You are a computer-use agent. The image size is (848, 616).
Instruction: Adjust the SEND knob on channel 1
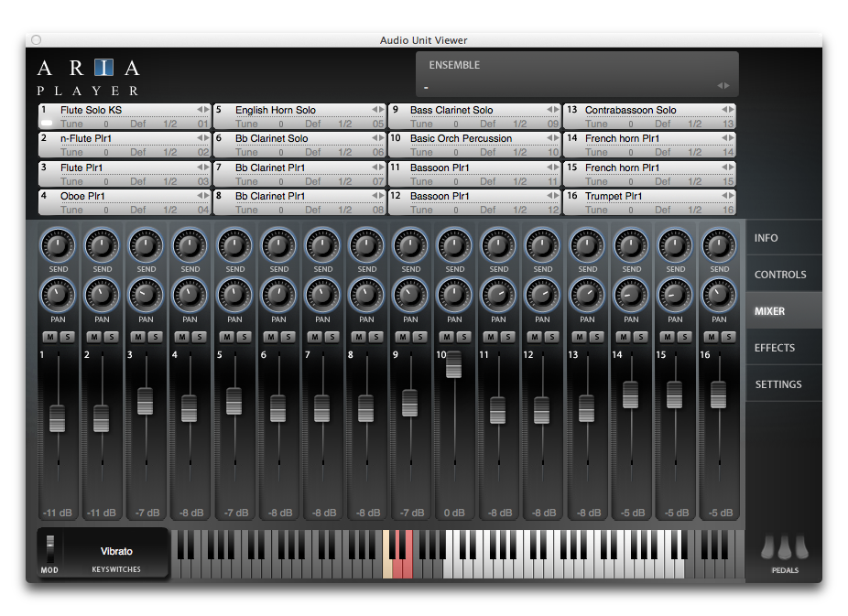58,245
